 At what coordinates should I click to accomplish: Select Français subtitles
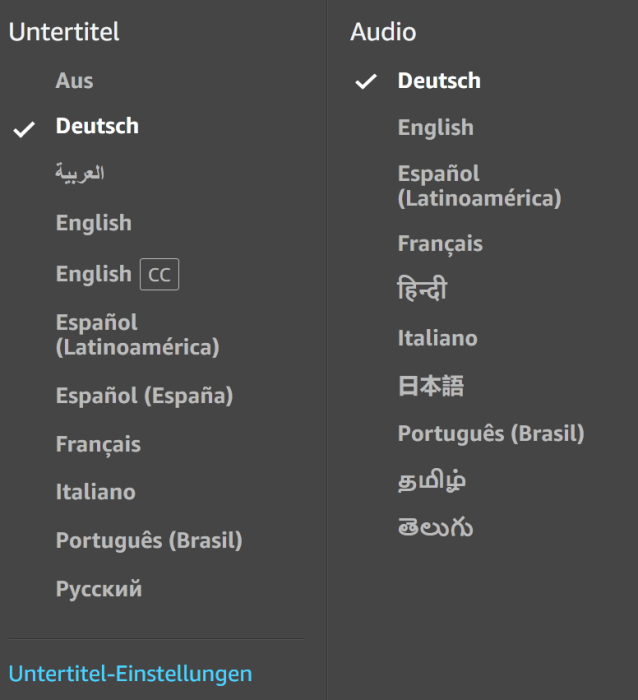tap(98, 444)
